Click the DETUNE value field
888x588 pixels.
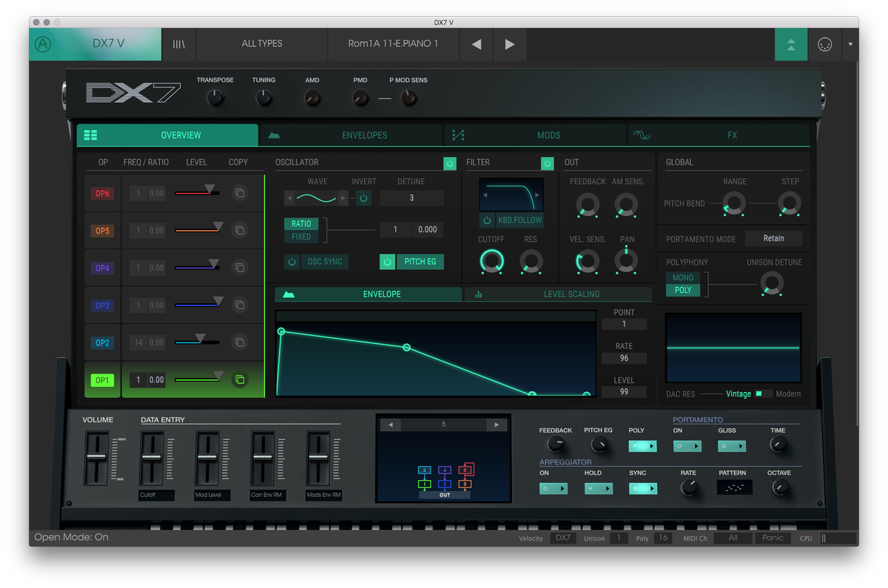coord(411,197)
